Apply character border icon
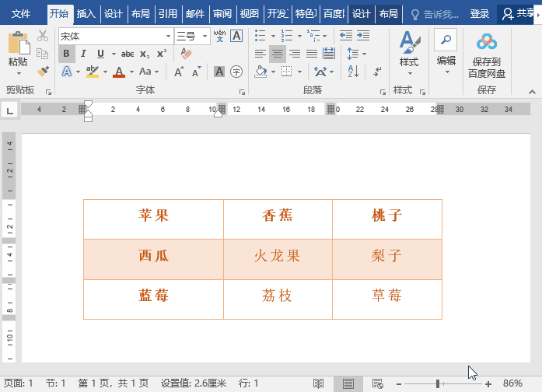Image resolution: width=542 pixels, height=392 pixels. click(236, 36)
